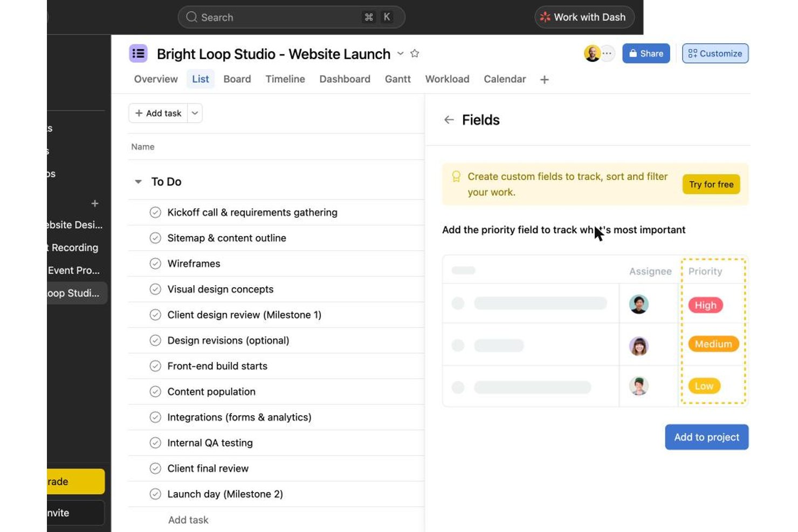Switch to the Board tab
This screenshot has height=532, width=798.
(237, 79)
